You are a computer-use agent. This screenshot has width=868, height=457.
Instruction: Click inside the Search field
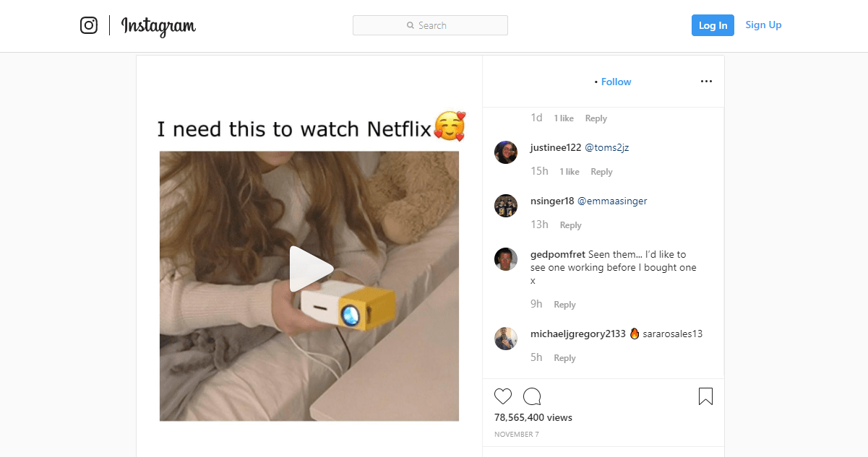[430, 25]
